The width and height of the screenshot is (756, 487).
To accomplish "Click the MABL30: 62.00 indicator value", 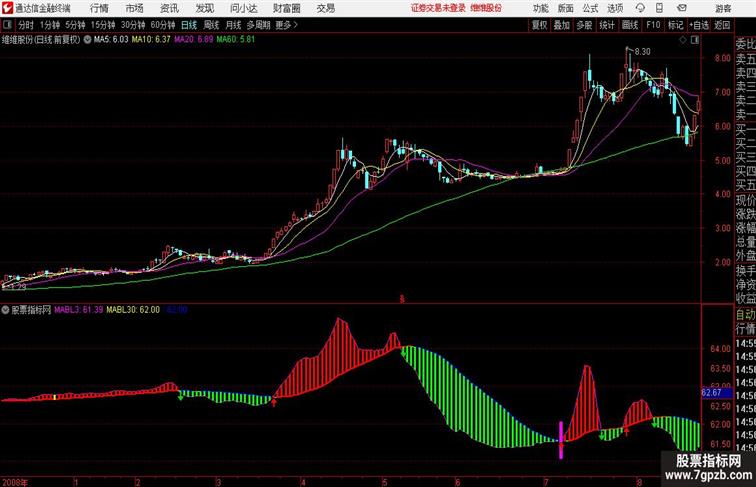I will tap(133, 310).
